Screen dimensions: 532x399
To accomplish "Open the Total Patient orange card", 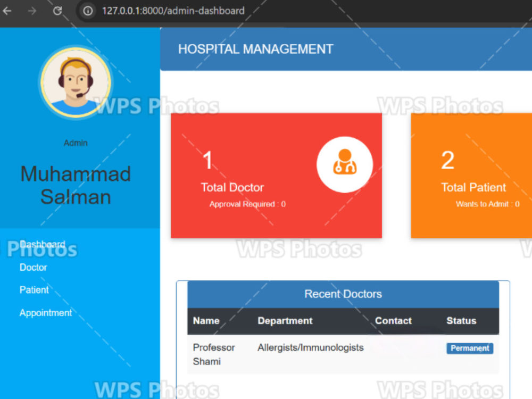I will click(x=471, y=176).
